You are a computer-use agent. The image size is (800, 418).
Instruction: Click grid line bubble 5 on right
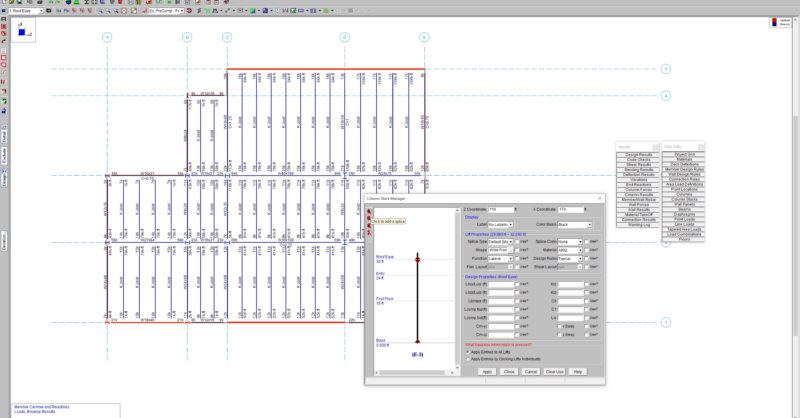tap(666, 69)
